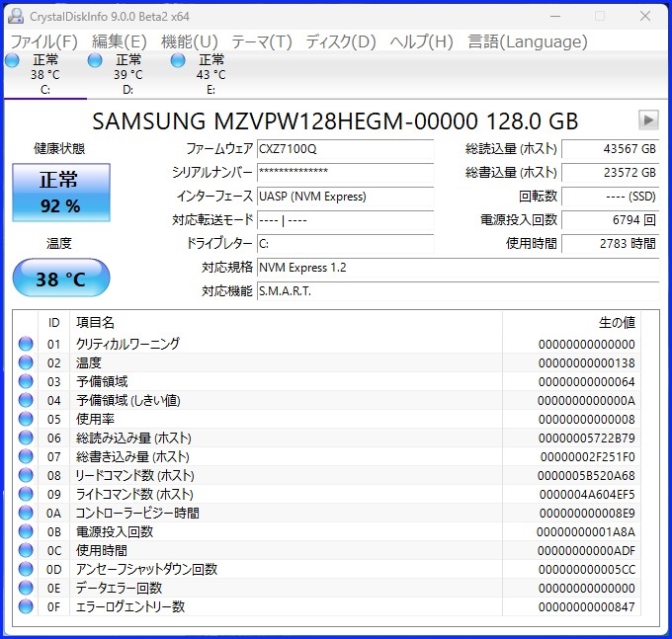Click the status orb for エラーログエントリー数
The width and height of the screenshot is (672, 639).
[x=26, y=606]
